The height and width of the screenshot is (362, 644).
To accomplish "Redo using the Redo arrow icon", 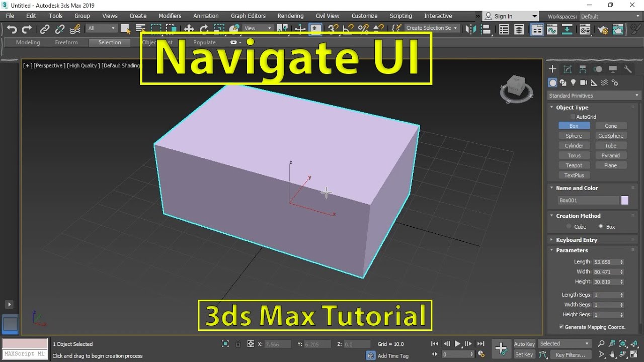I will coord(27,29).
